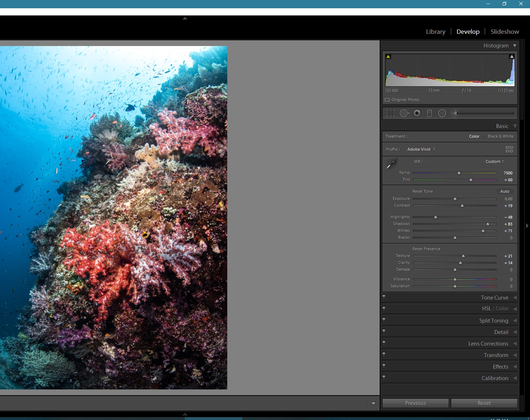Screen dimensions: 530x420
Task: Open the Slideshow module
Action: (x=504, y=32)
